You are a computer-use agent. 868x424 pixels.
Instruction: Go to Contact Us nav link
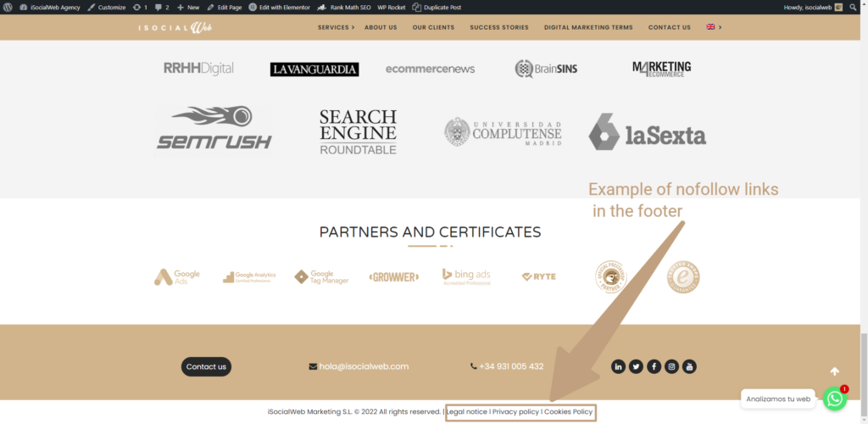pos(670,27)
